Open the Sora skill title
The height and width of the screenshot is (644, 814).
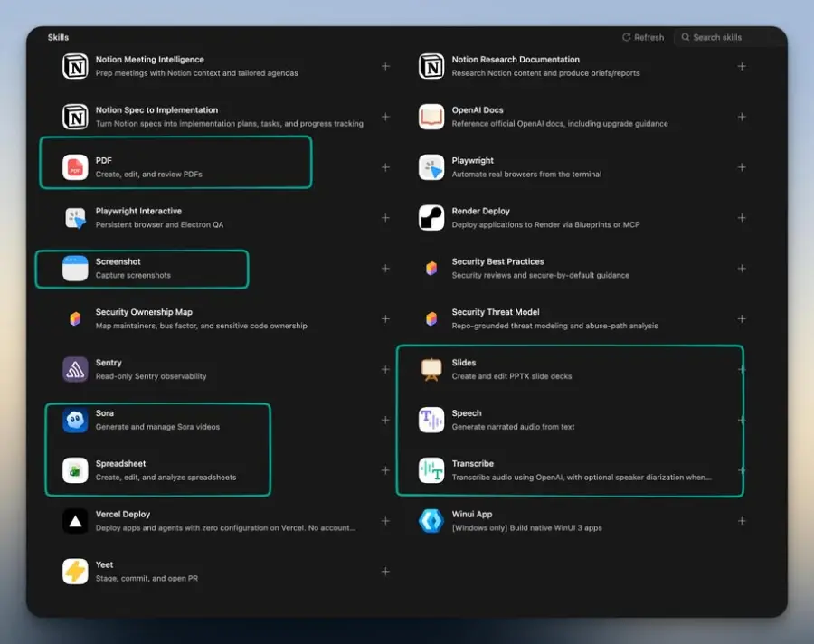pos(104,412)
